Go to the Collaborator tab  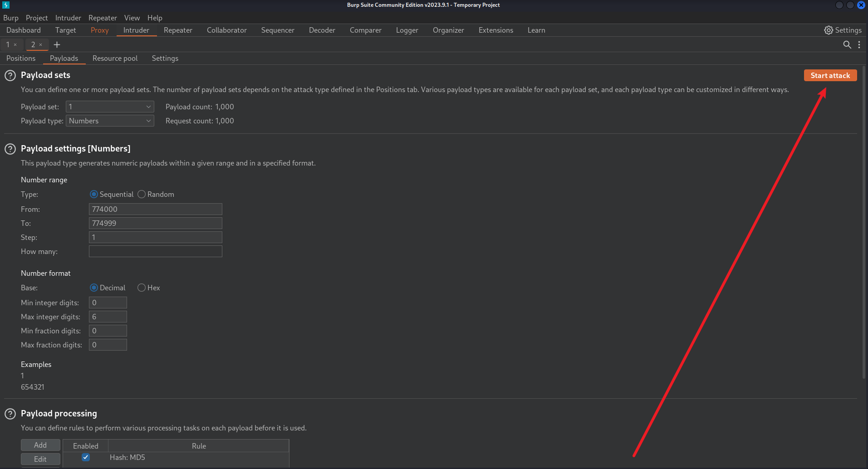click(x=227, y=30)
